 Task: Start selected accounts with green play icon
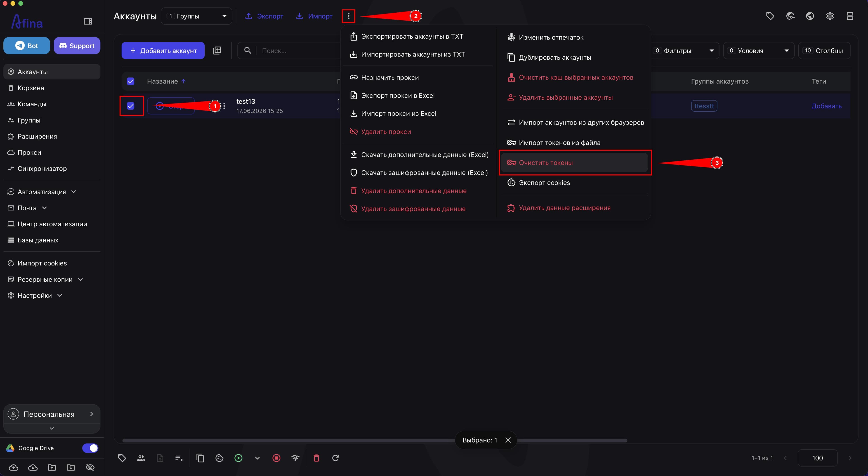(238, 458)
